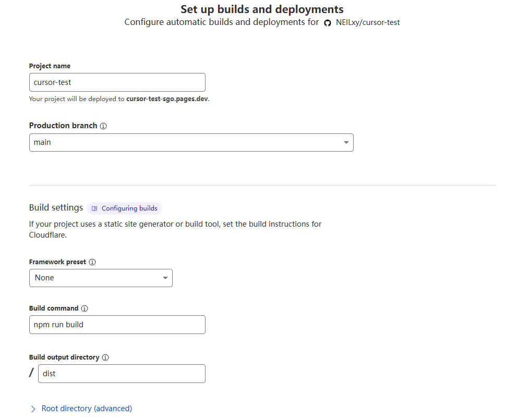Open the Configuring builds documentation link

tap(125, 208)
